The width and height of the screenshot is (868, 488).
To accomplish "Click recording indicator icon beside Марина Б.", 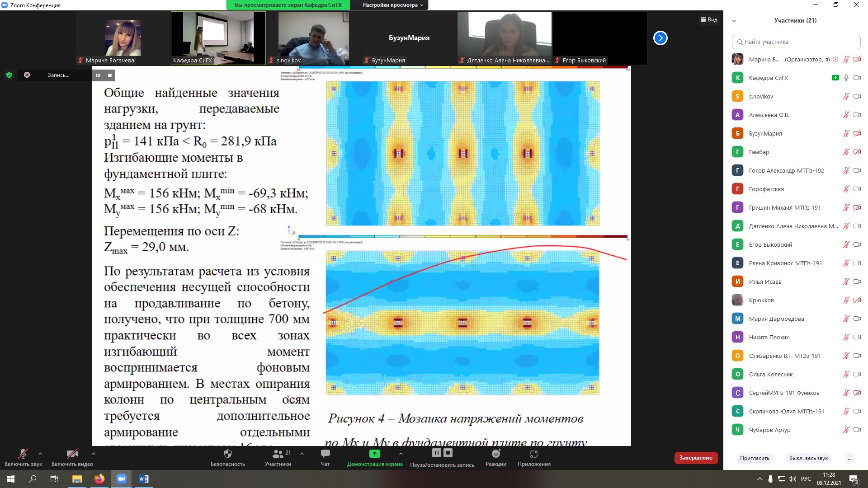I will click(x=835, y=59).
